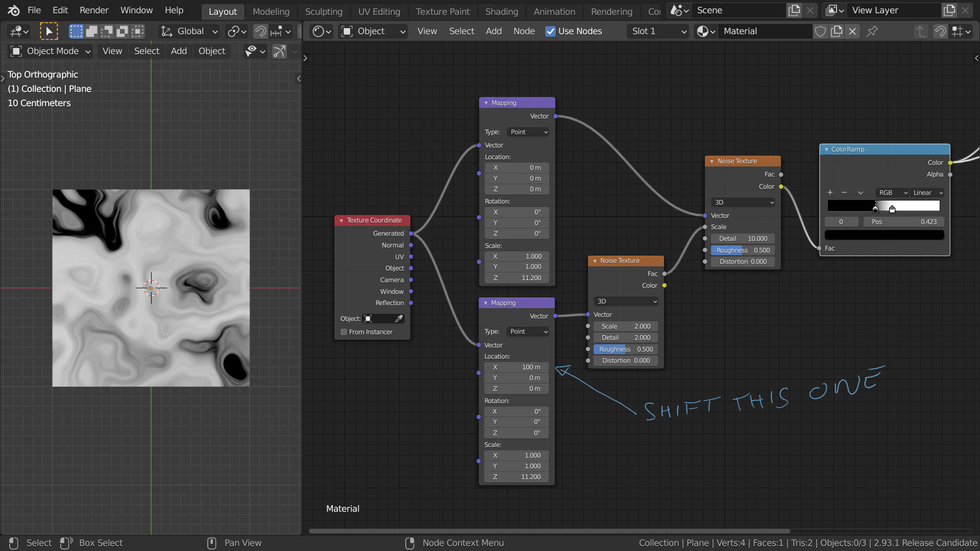Click the Node Context Menu icon
This screenshot has height=551, width=980.
pos(409,542)
